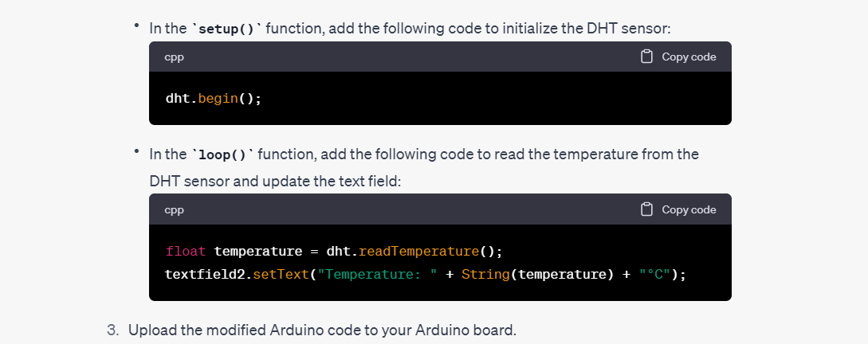Click the inline `setup()` code text
The height and width of the screenshot is (344, 868).
[x=226, y=29]
